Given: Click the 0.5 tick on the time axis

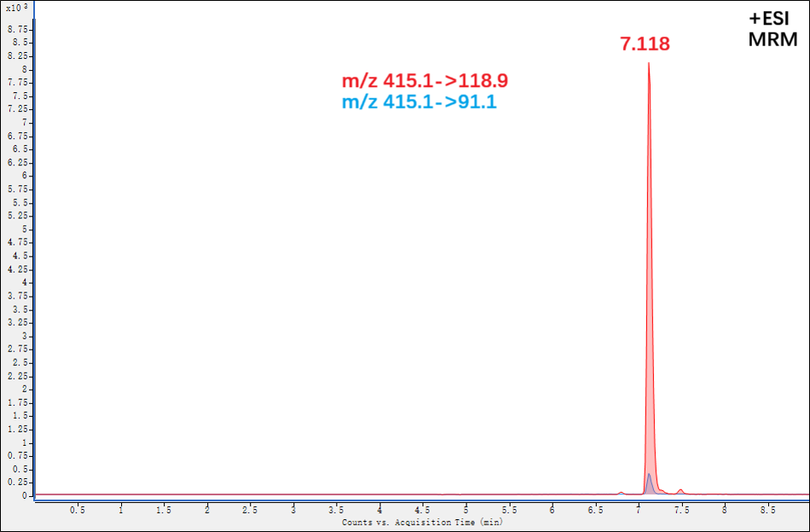Looking at the screenshot, I should click(78, 510).
